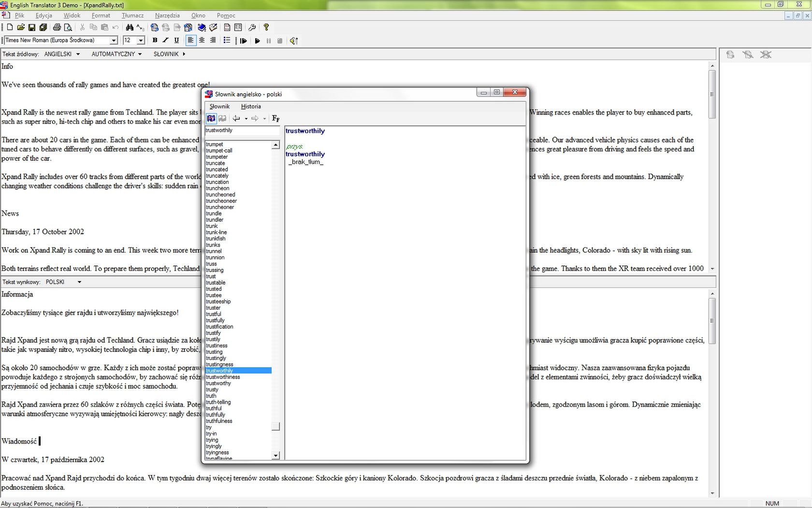The image size is (812, 508).
Task: Click word list scrollbar up arrow
Action: 276,145
